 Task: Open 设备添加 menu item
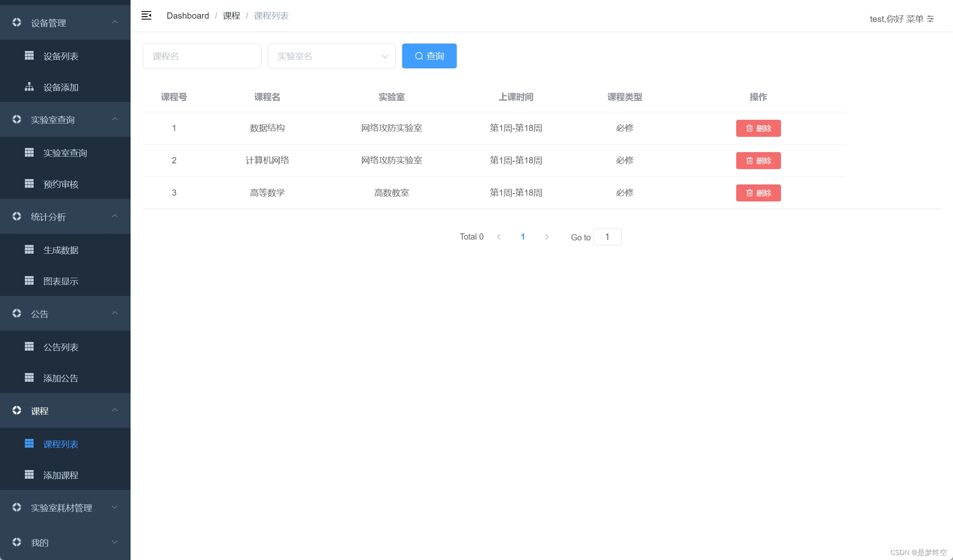click(65, 87)
